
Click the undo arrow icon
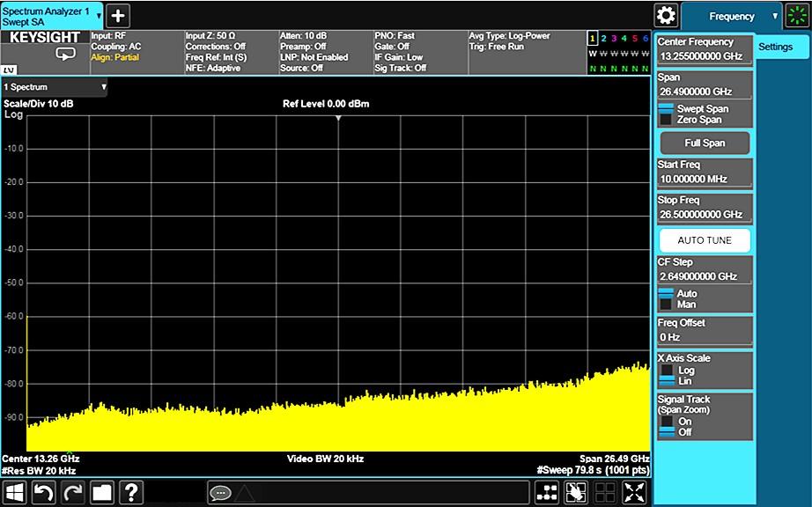[42, 492]
